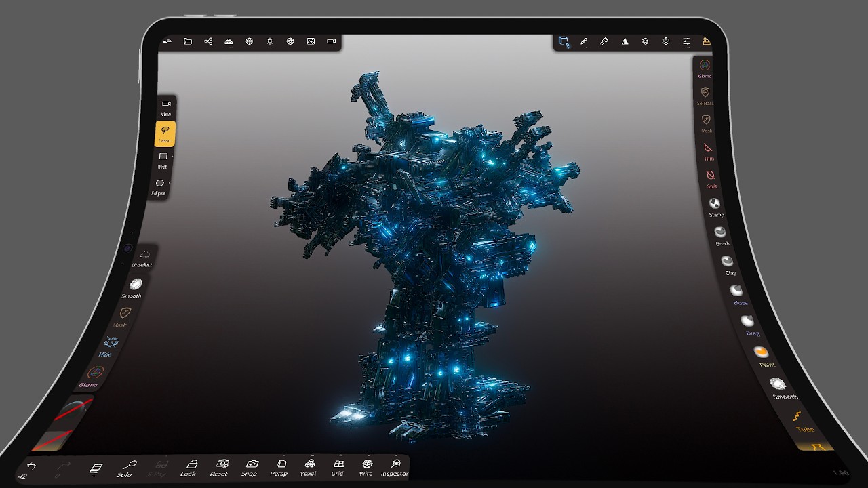Viewport: 868px width, 488px height.
Task: Open the paint brush icon menu
Action: coord(604,41)
